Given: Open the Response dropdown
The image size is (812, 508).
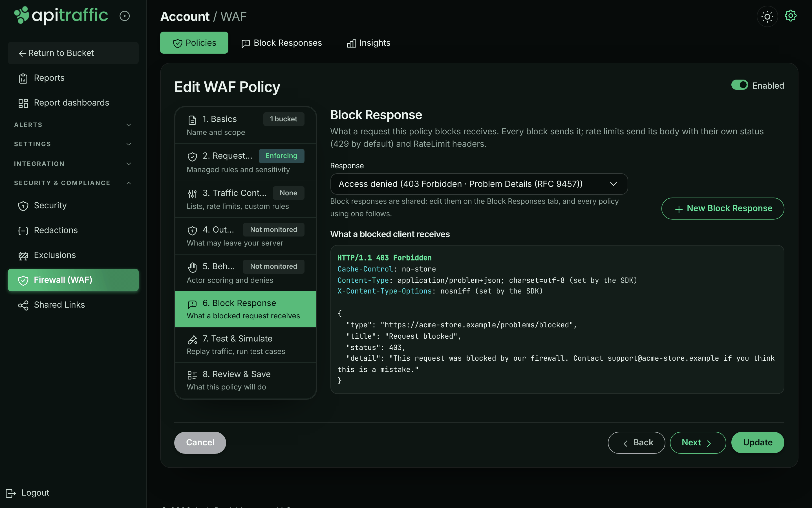Looking at the screenshot, I should [479, 184].
